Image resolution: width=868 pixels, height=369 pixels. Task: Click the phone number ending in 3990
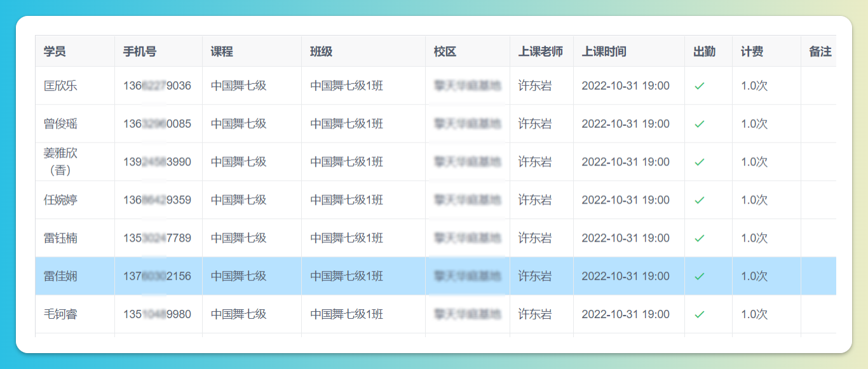pos(157,162)
